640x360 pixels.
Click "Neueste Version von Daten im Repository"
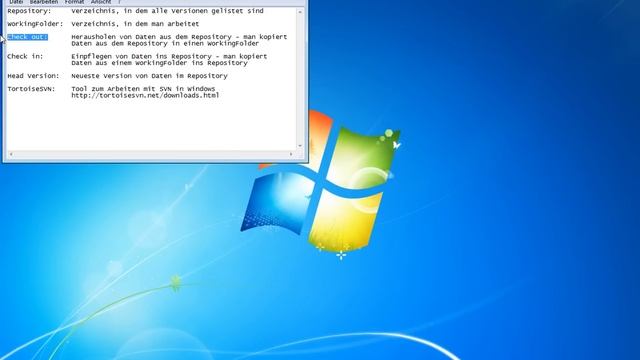pyautogui.click(x=149, y=76)
